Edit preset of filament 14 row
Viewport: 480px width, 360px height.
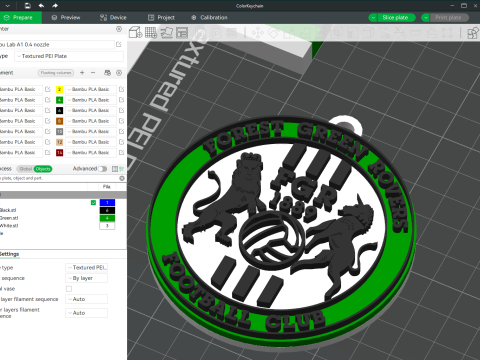[x=121, y=152]
